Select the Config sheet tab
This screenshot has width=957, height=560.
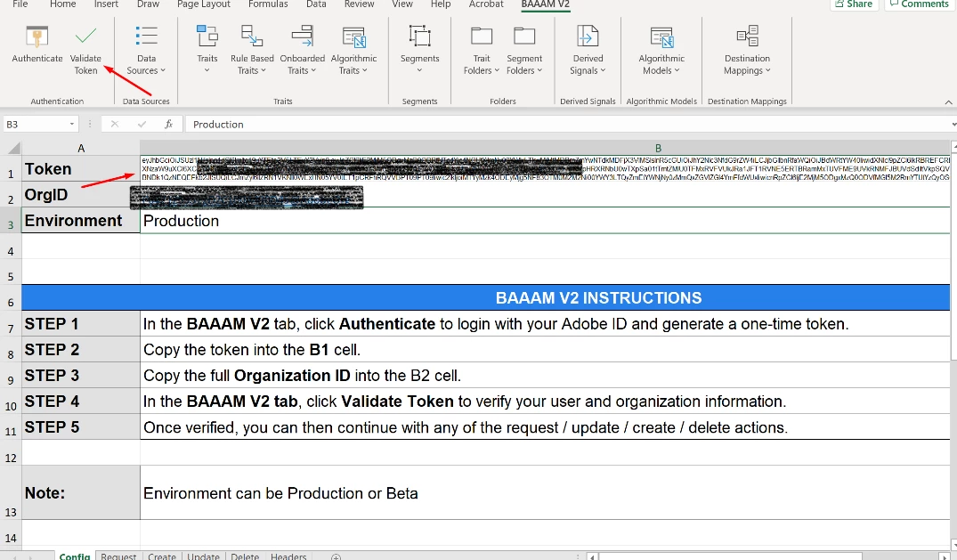pyautogui.click(x=75, y=556)
